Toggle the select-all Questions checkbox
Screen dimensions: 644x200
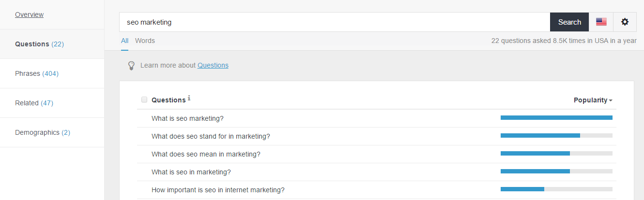(144, 100)
